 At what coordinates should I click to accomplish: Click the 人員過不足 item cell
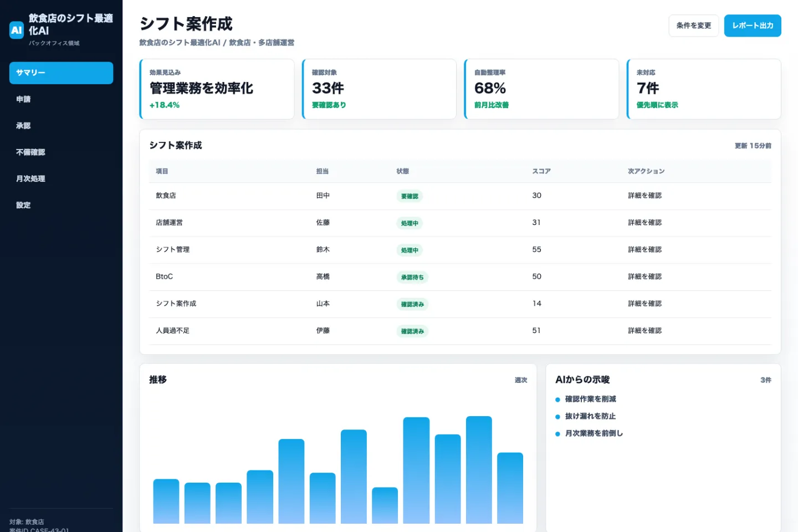tap(173, 331)
